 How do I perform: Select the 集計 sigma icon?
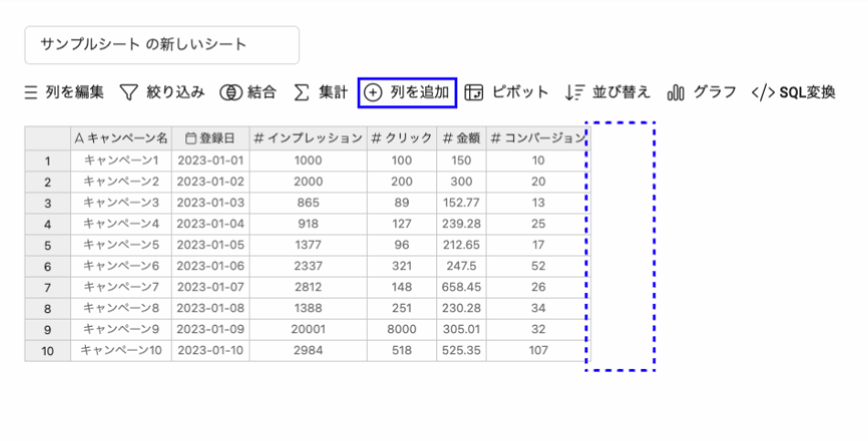pyautogui.click(x=301, y=92)
